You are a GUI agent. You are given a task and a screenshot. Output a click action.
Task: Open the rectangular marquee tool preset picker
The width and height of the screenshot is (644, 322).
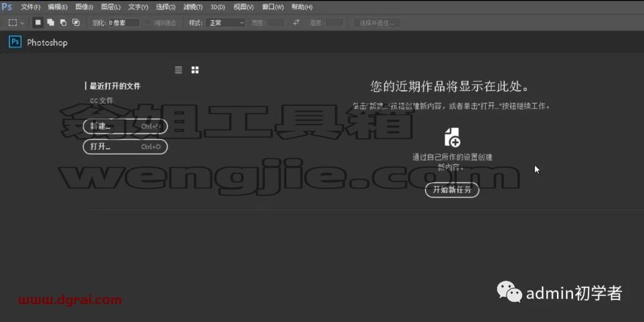(17, 23)
